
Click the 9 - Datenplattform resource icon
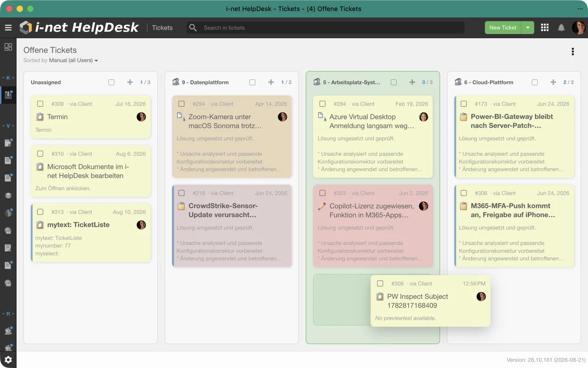tap(176, 82)
